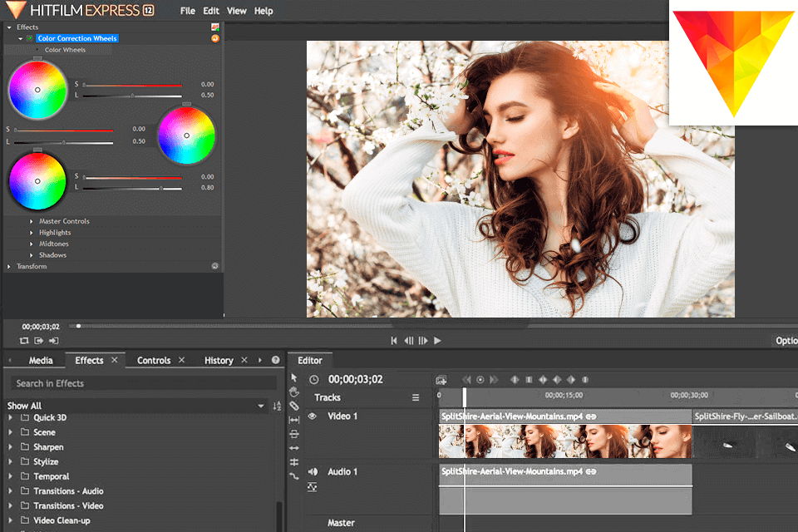
Task: Step back one frame in the viewer
Action: tap(409, 341)
